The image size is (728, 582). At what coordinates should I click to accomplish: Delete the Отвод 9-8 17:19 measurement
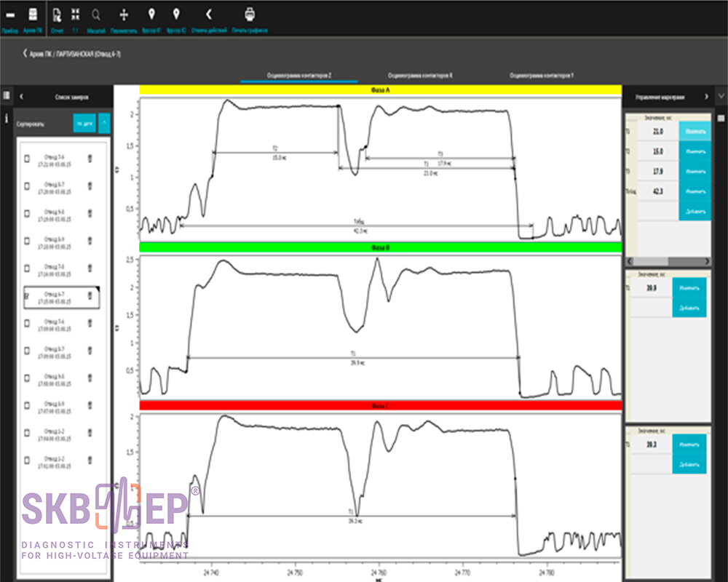pyautogui.click(x=90, y=213)
